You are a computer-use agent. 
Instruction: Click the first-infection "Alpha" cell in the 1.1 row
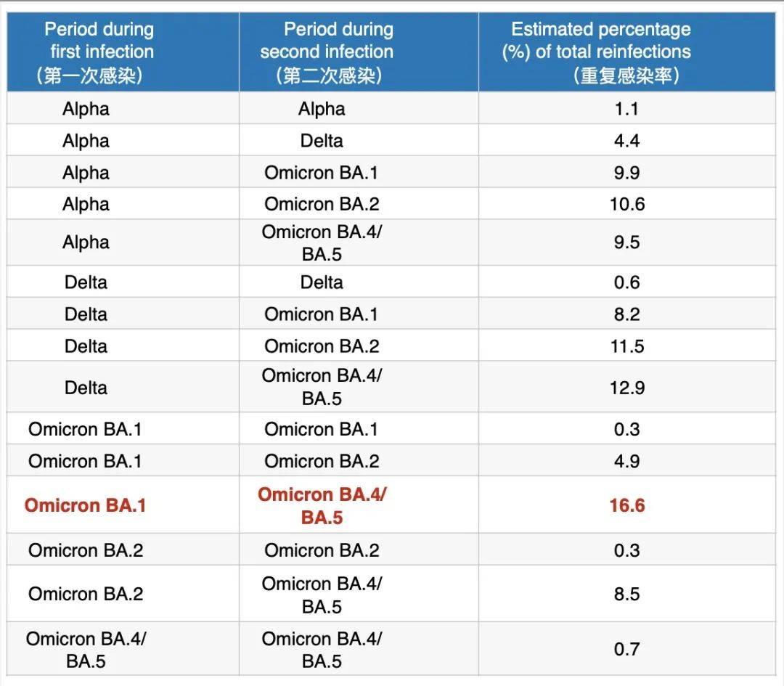click(x=86, y=109)
